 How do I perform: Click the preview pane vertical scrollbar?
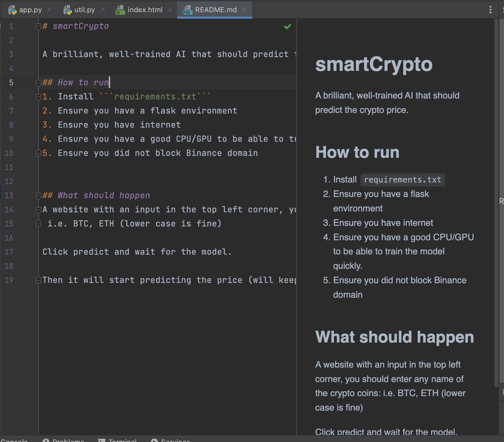496,203
